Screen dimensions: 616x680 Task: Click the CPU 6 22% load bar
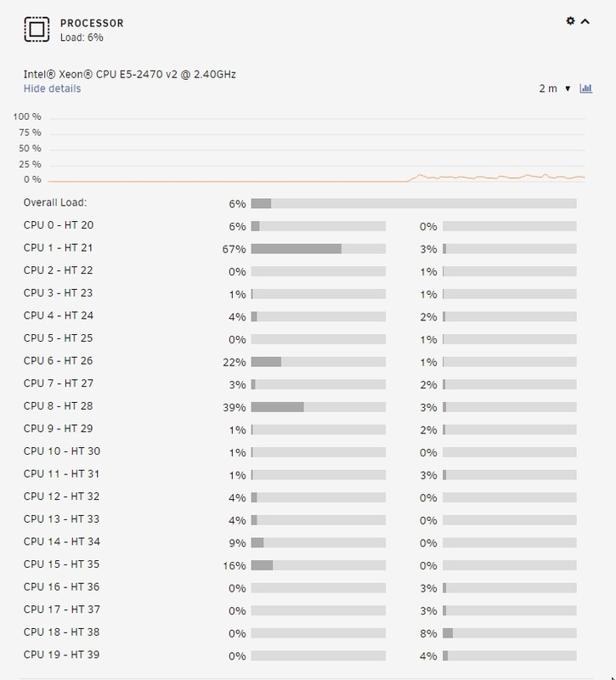pyautogui.click(x=318, y=362)
